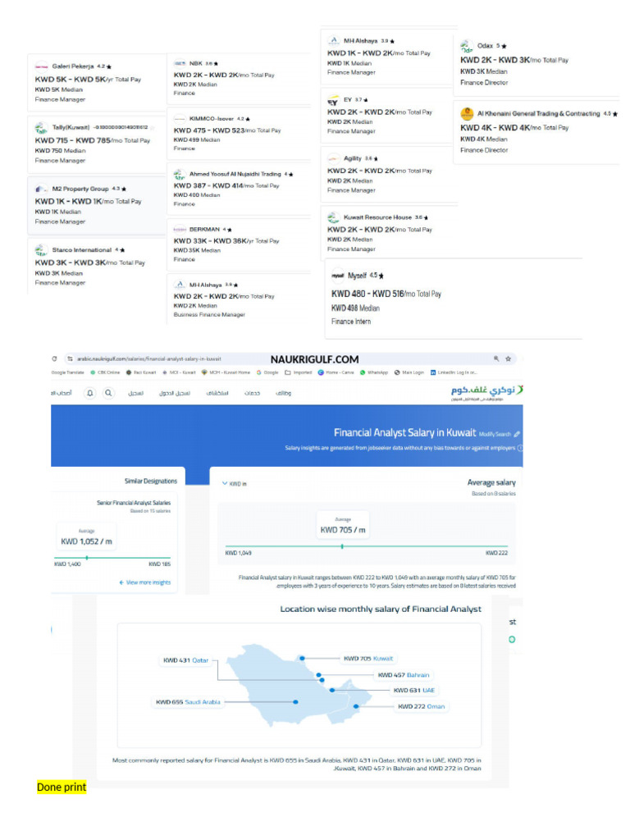Click the browser reload icon

[x=54, y=359]
